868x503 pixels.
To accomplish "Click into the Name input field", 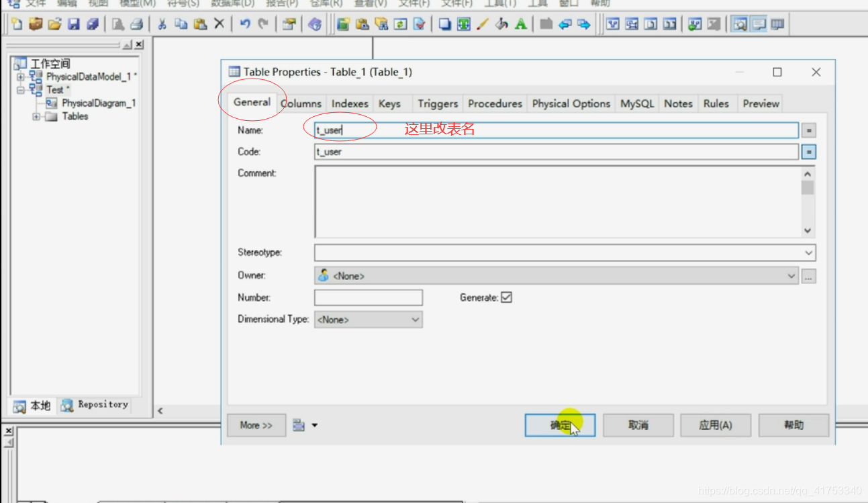I will tap(557, 130).
